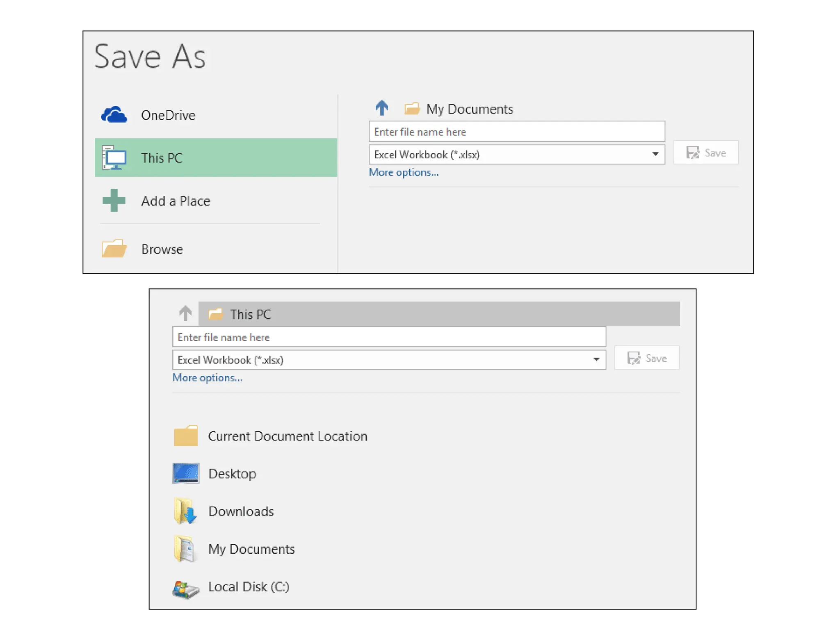Click the OneDrive cloud icon
840x630 pixels.
(114, 115)
